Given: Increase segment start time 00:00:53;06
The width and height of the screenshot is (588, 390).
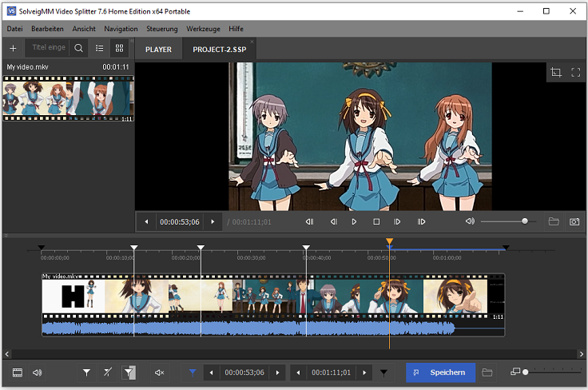Looking at the screenshot, I should [x=277, y=372].
